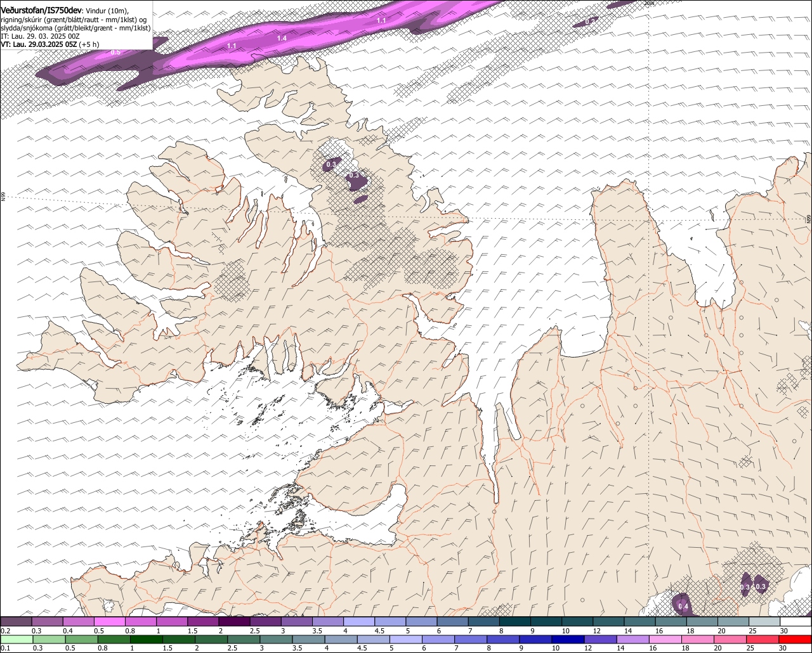Click the first dark mauve swatch, upper legend row
This screenshot has width=812, height=653.
click(16, 621)
